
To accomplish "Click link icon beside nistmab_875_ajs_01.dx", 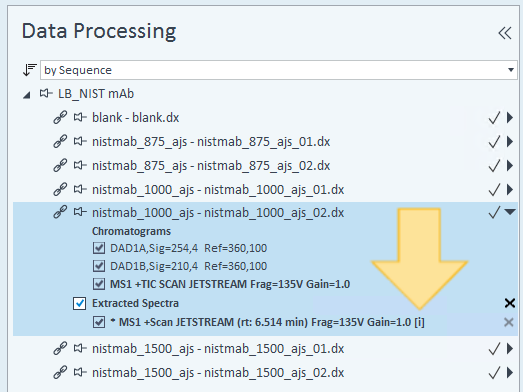I will [60, 141].
